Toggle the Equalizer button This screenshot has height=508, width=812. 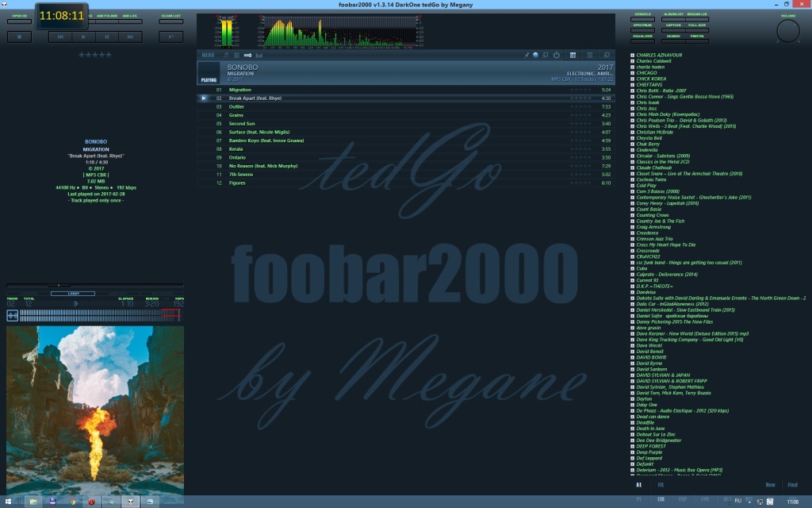(642, 40)
